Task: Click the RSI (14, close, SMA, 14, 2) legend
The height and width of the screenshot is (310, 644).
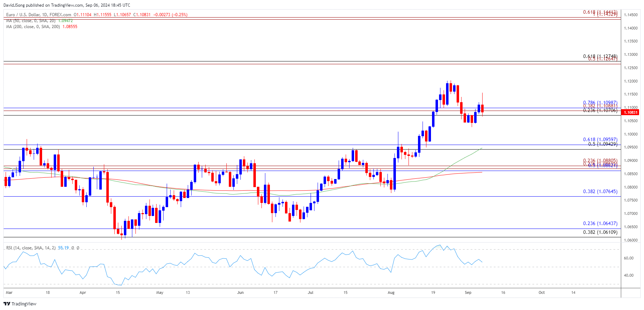Action: pos(31,248)
